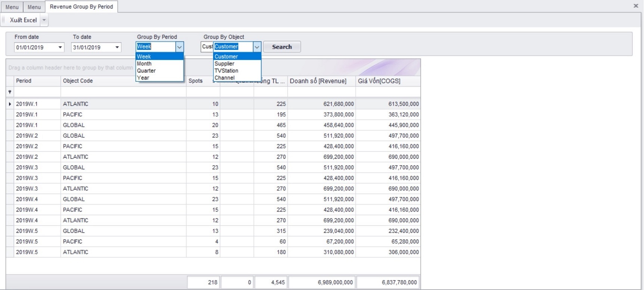Click revenue value 373,800,000
The height and width of the screenshot is (290, 644).
(338, 115)
